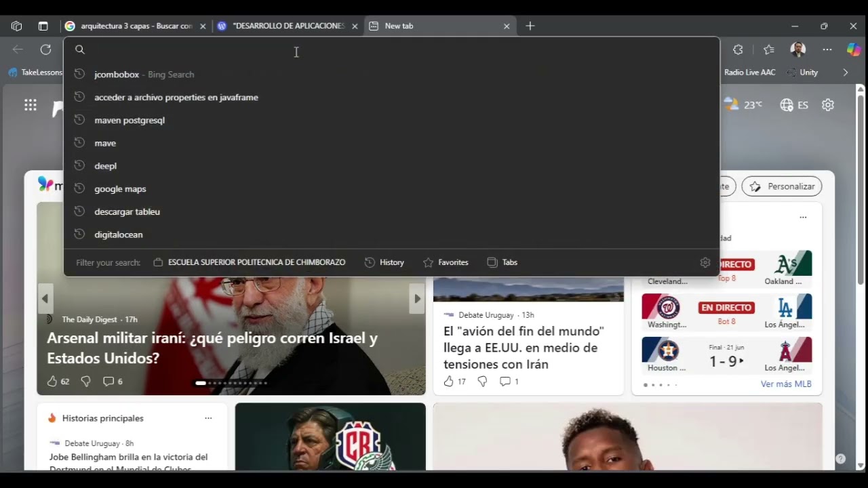
Task: Open comments on avión del fin del mundo
Action: [509, 382]
